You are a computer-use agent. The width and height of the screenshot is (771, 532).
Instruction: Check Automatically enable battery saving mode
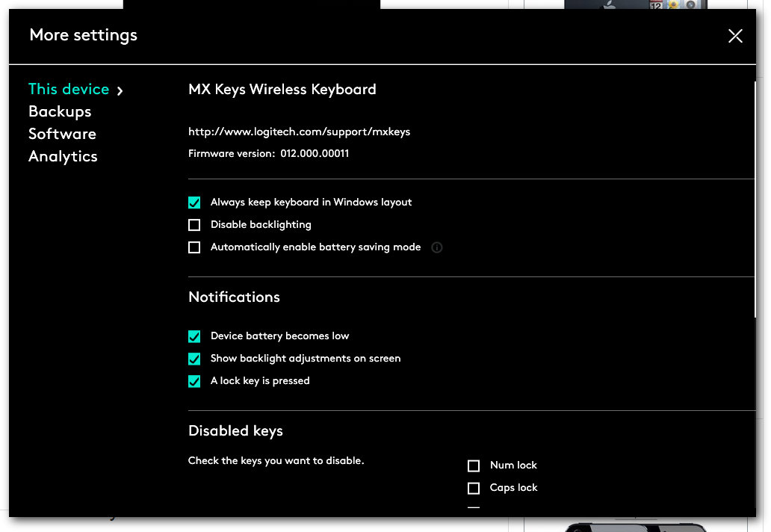[194, 247]
